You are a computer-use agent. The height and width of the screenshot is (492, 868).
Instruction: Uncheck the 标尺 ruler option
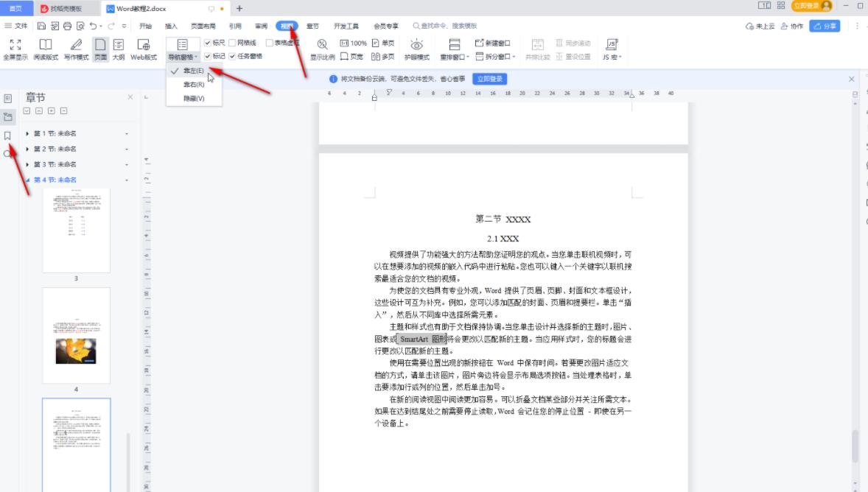point(206,41)
